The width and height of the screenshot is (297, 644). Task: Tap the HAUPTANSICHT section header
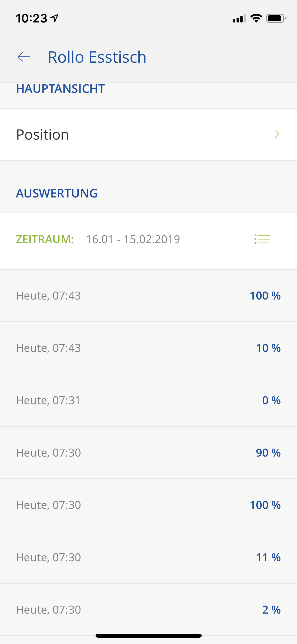tap(60, 89)
